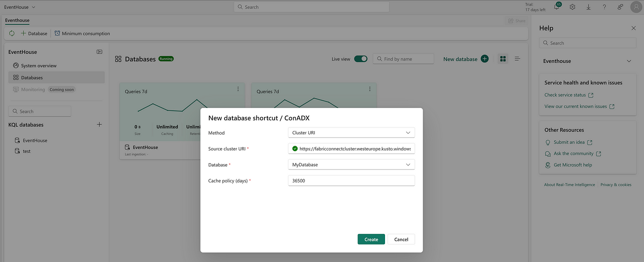This screenshot has height=262, width=644.
Task: Click the Cancel button in dialog
Action: (x=401, y=239)
